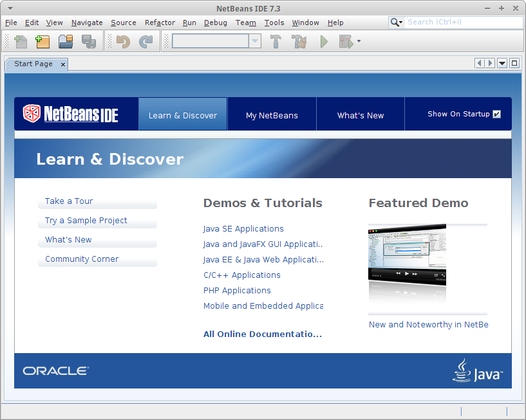The width and height of the screenshot is (526, 420).
Task: Open the Source menu
Action: coord(124,23)
